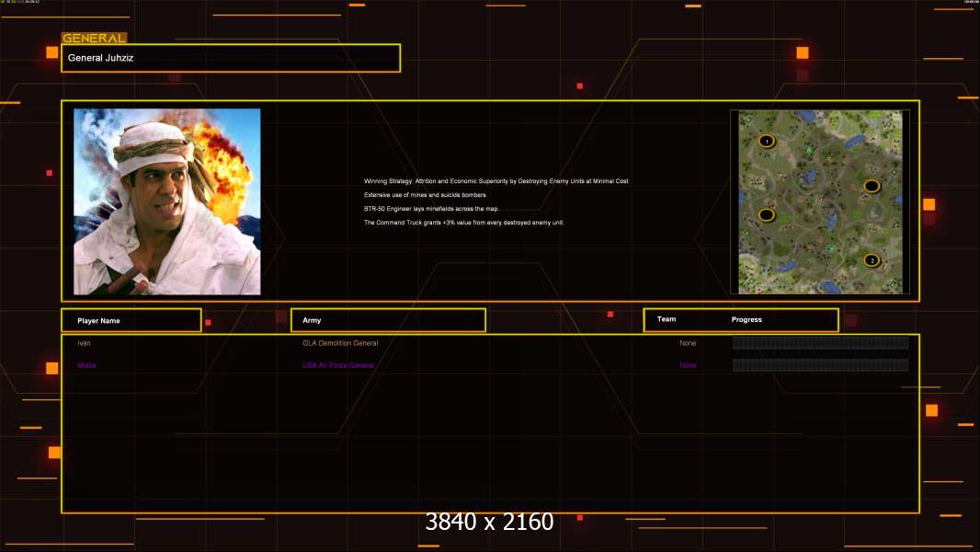Click the General Juhziz name box
This screenshot has width=980, height=552.
click(x=231, y=58)
